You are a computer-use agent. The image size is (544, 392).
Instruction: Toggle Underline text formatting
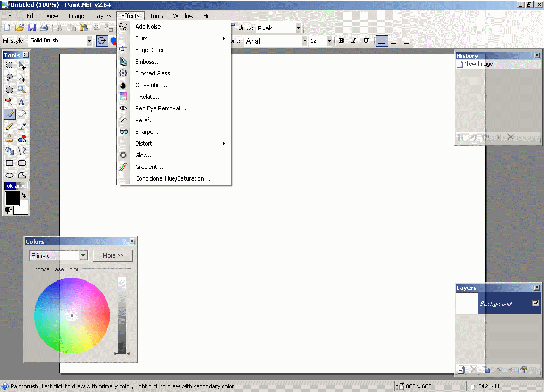366,41
